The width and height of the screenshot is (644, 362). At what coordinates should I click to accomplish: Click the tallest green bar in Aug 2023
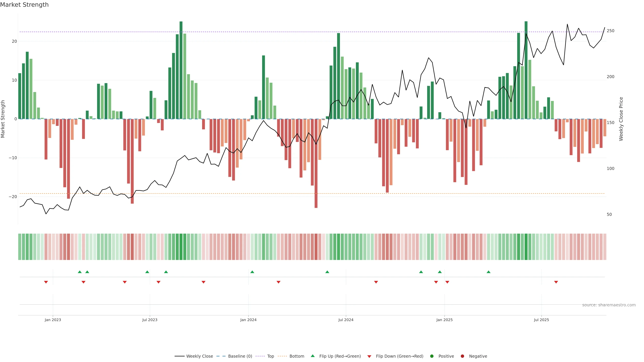[x=181, y=70]
